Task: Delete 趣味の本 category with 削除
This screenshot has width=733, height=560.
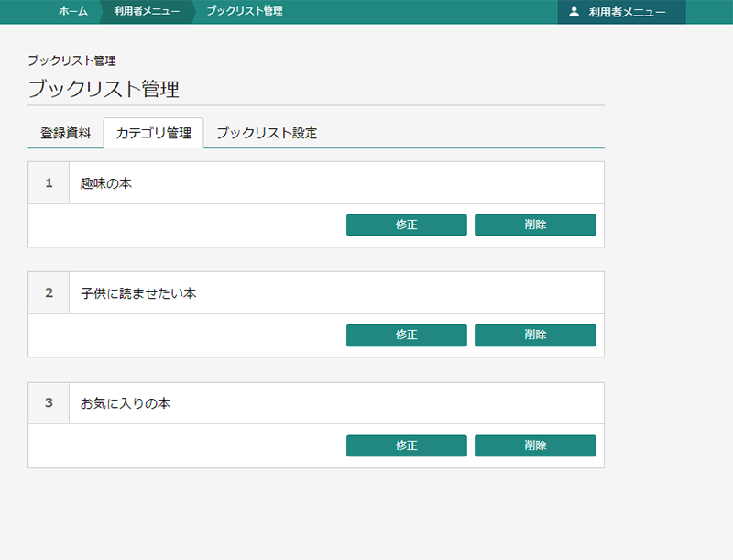Action: 535,225
